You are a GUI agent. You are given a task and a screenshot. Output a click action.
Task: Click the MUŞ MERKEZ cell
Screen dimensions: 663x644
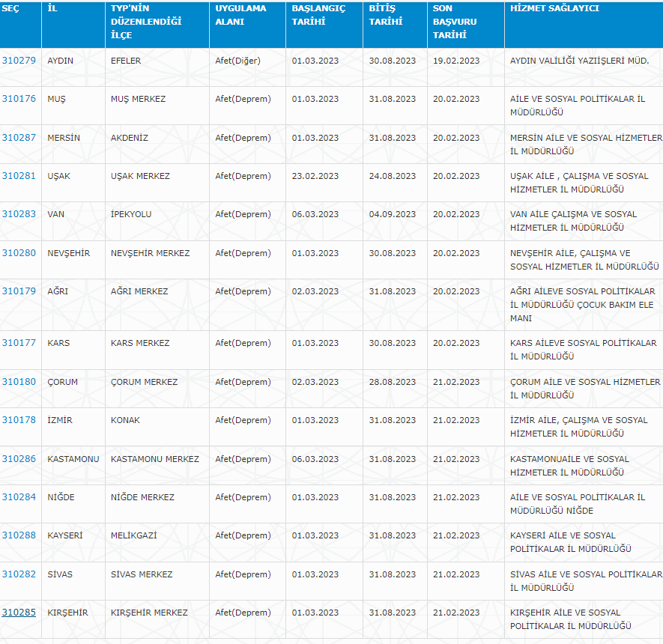157,106
